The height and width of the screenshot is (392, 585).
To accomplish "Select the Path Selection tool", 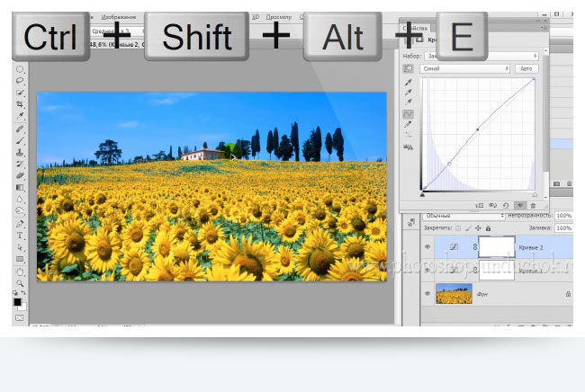I will pyautogui.click(x=20, y=247).
